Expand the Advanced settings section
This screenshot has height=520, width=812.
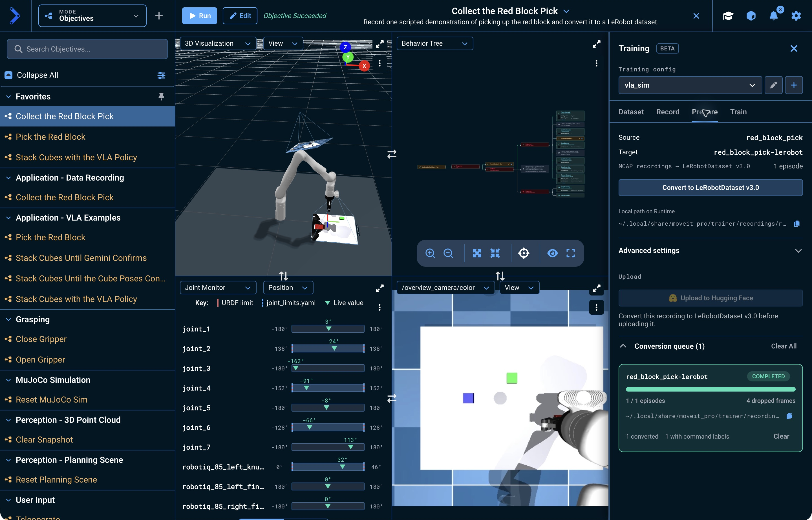point(710,250)
